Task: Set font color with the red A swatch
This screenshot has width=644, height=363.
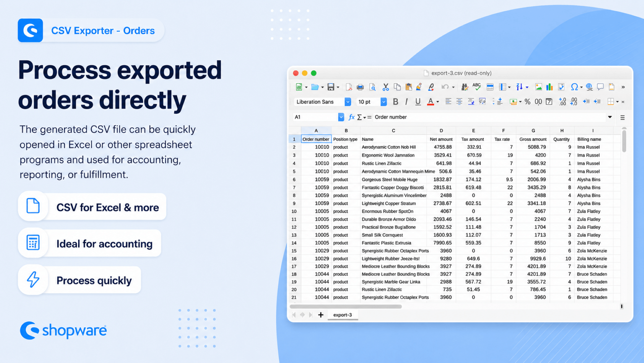Action: tap(431, 102)
